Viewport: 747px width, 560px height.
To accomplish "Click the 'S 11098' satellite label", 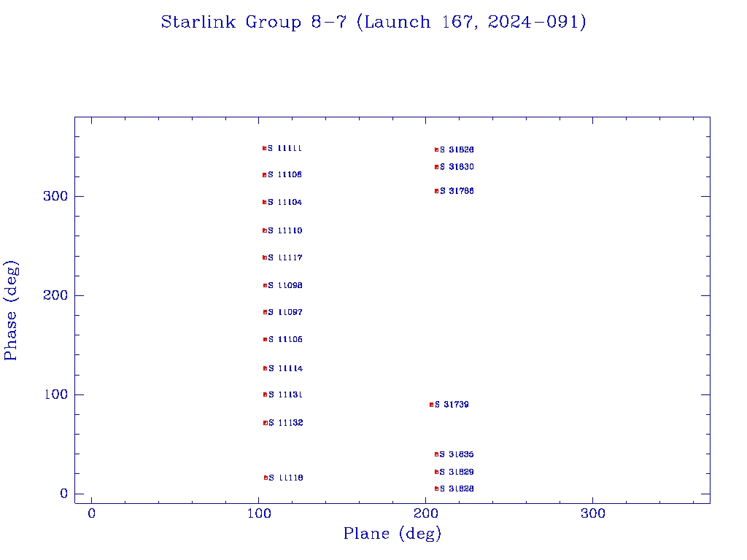I will pyautogui.click(x=285, y=286).
